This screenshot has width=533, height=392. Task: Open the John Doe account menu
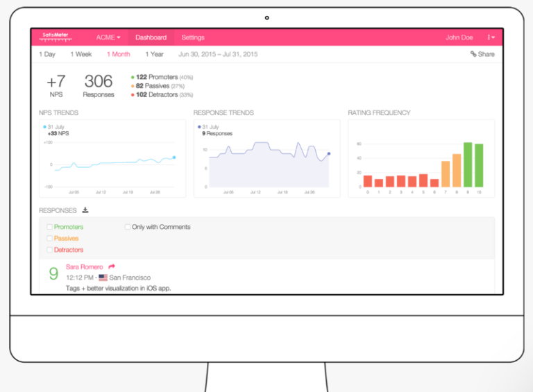tap(459, 37)
